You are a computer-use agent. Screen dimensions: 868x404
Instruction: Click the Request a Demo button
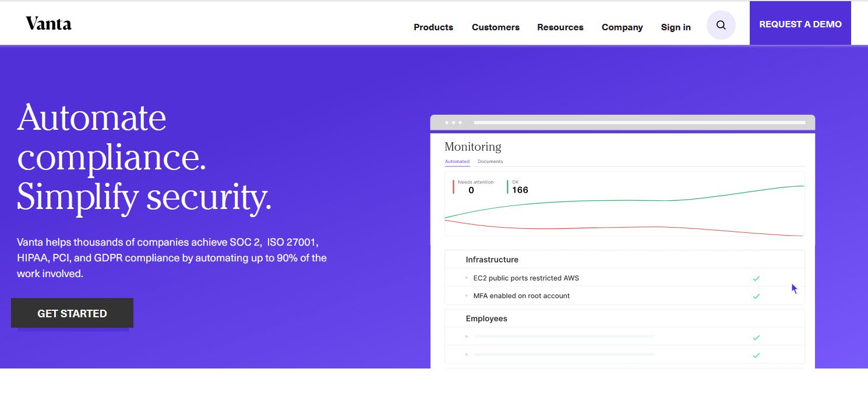[800, 24]
